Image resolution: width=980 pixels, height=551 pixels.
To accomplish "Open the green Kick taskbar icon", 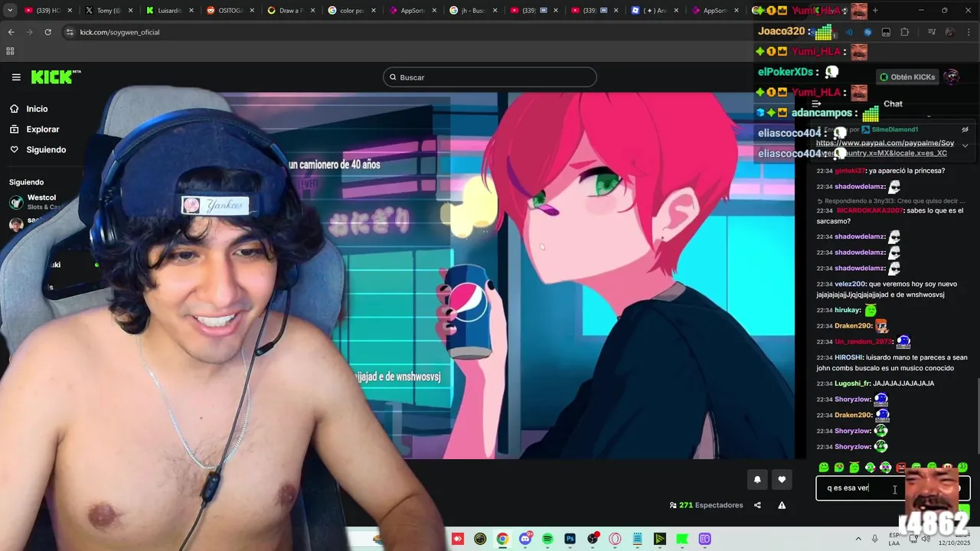I will [682, 539].
